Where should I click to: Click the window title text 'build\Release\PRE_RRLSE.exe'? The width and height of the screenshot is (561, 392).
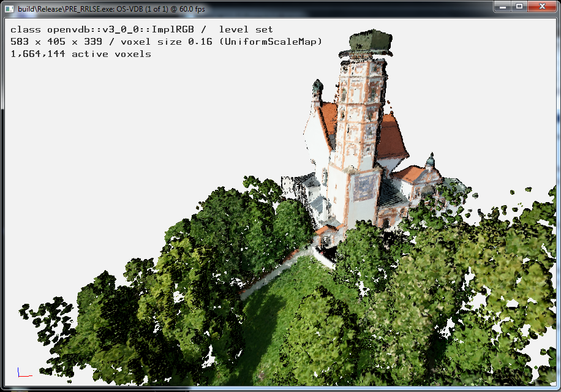coord(66,9)
